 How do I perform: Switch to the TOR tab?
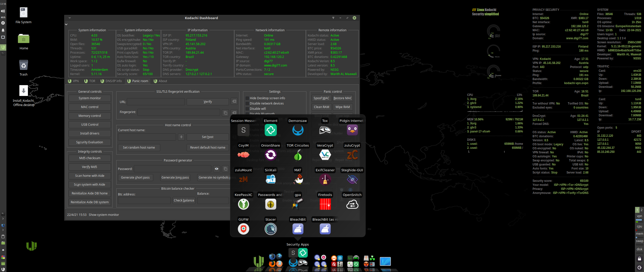click(x=90, y=81)
